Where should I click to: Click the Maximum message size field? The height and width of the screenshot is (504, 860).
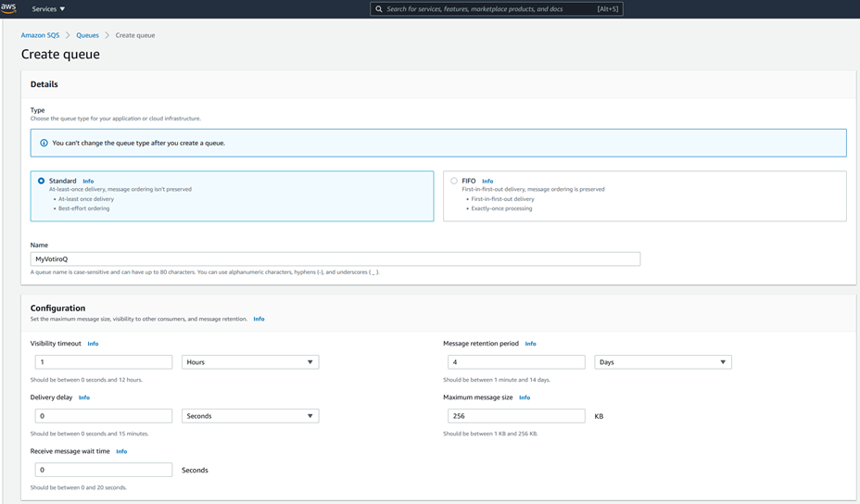(516, 416)
